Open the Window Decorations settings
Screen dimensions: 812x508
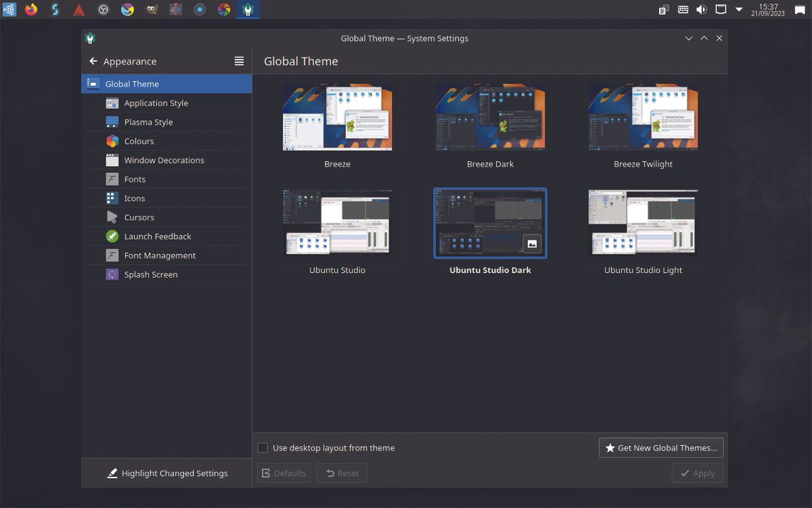pyautogui.click(x=164, y=160)
